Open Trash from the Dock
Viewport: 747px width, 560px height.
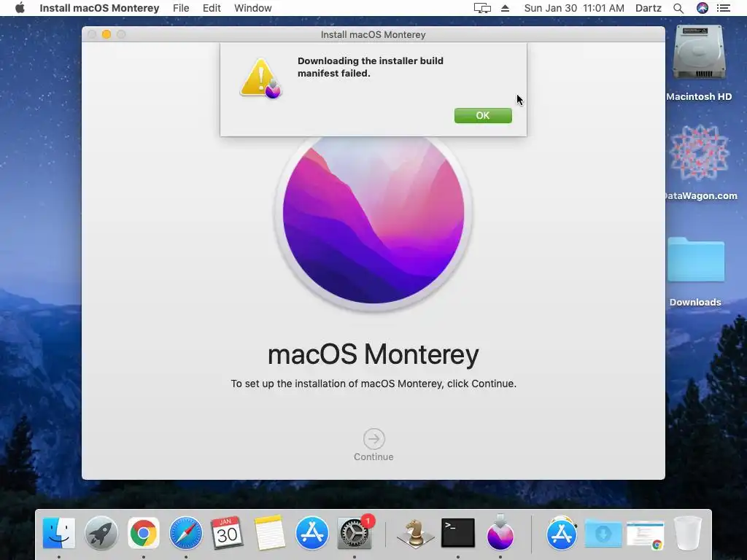688,533
